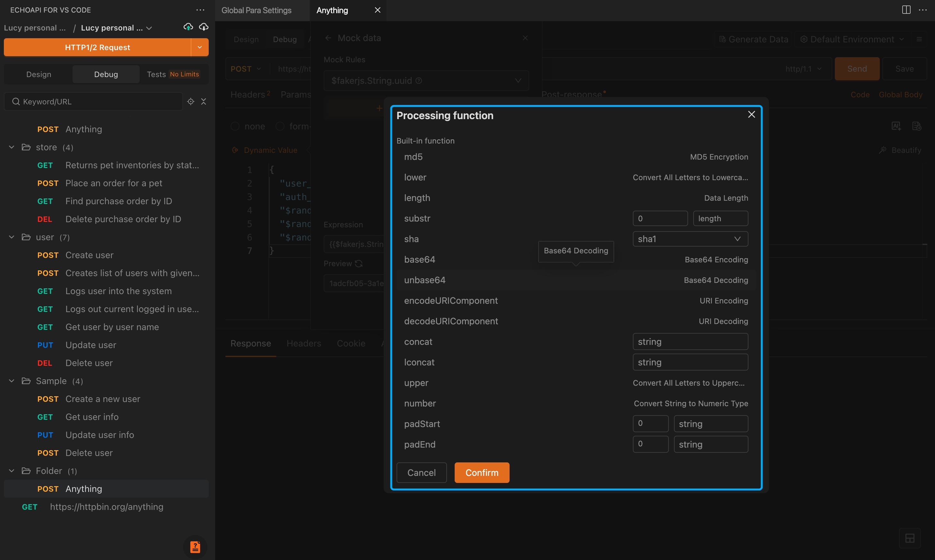Click the AI generate icon above editor
This screenshot has height=560, width=935.
click(x=896, y=127)
